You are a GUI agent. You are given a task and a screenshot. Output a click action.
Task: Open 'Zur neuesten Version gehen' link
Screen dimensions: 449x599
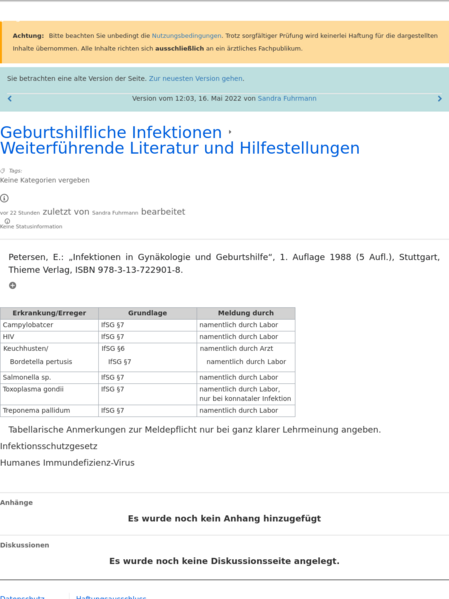[196, 78]
